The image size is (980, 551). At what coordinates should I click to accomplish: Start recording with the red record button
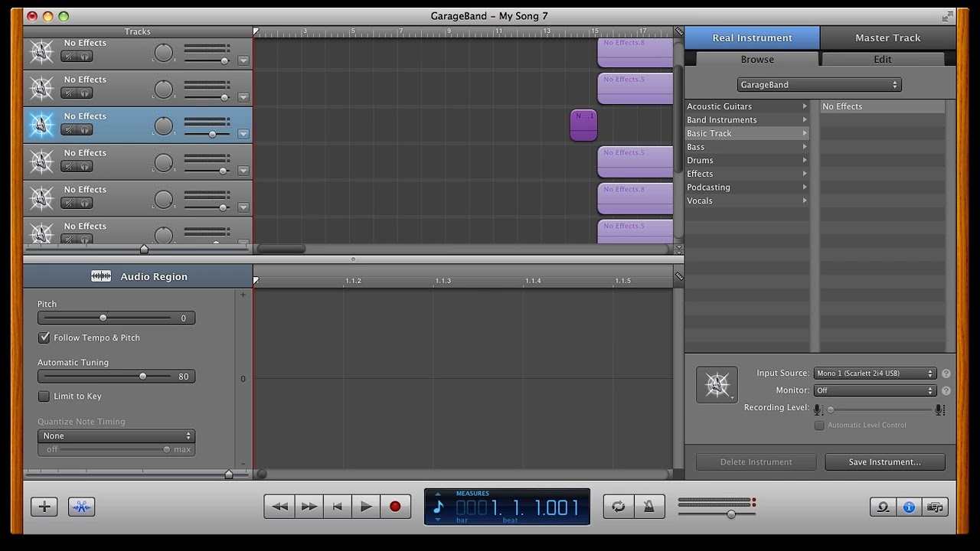[395, 507]
